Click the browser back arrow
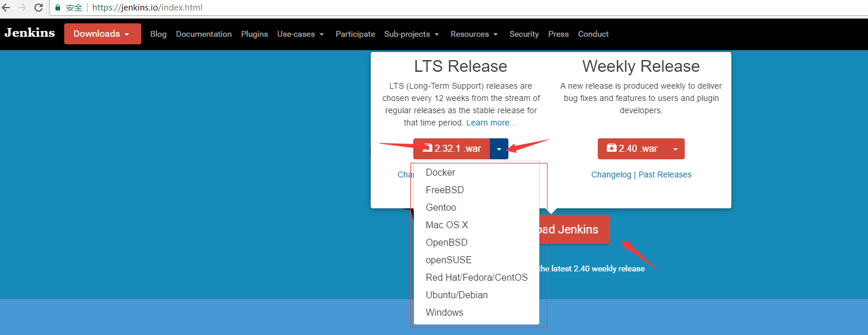This screenshot has width=868, height=335. tap(6, 8)
